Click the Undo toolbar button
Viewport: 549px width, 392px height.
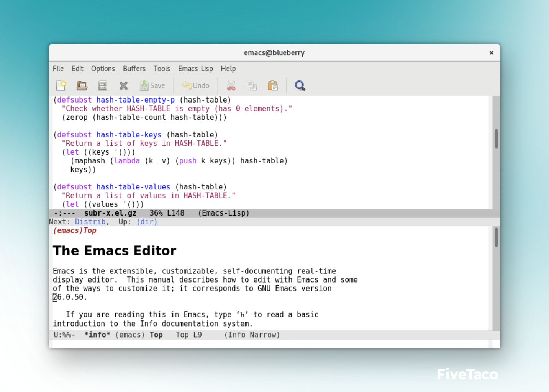click(x=195, y=85)
